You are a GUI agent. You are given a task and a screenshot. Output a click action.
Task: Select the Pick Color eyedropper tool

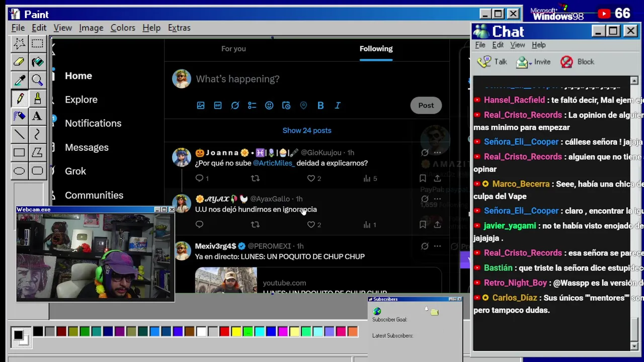point(19,80)
